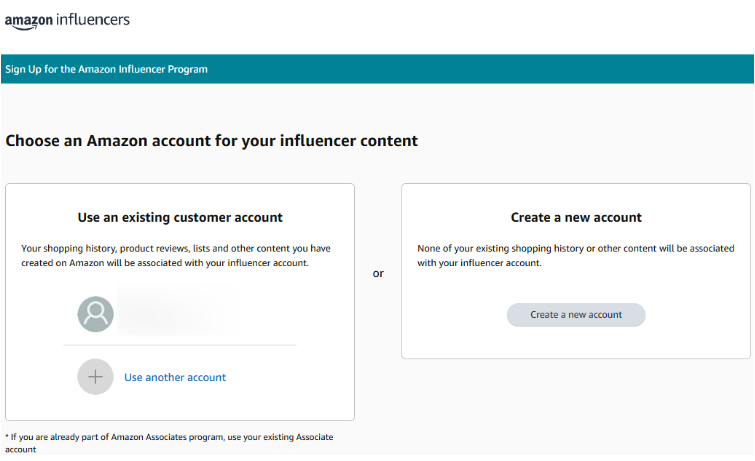
Task: Click the 'or' separator text
Action: coord(378,274)
